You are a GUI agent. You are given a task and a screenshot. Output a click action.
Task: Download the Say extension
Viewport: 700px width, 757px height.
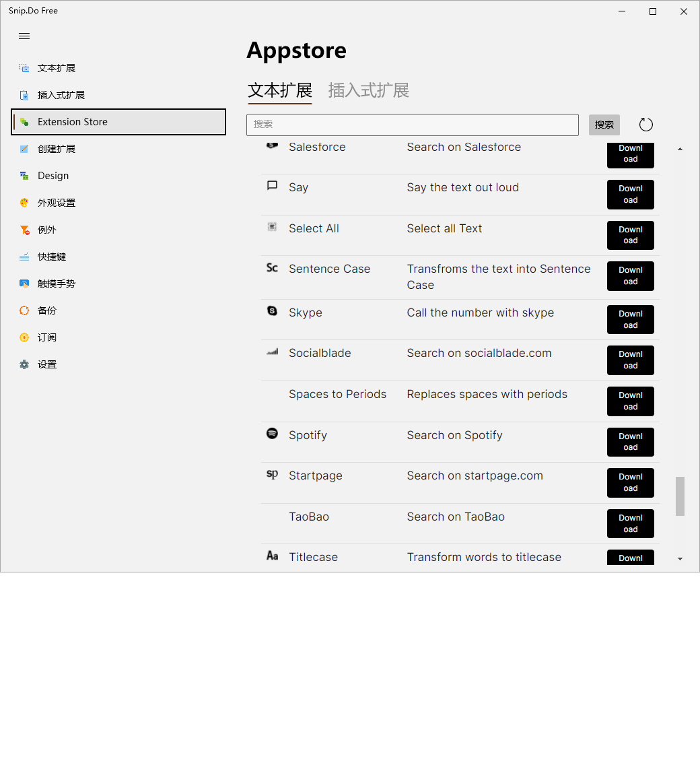[x=630, y=195]
